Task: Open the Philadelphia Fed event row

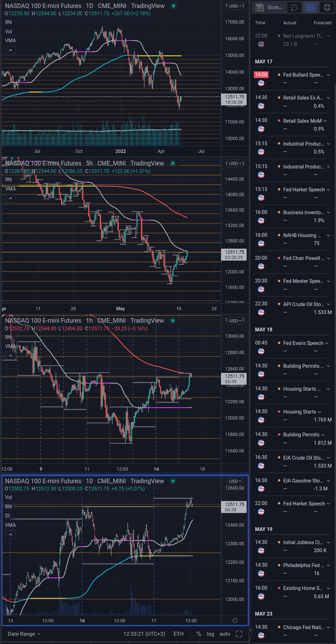Action: click(x=292, y=569)
